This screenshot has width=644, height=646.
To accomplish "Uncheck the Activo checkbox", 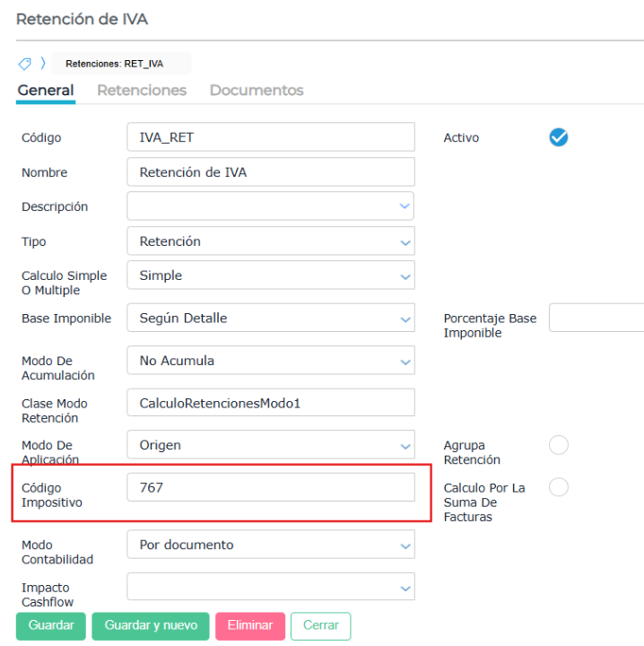I will pyautogui.click(x=559, y=137).
